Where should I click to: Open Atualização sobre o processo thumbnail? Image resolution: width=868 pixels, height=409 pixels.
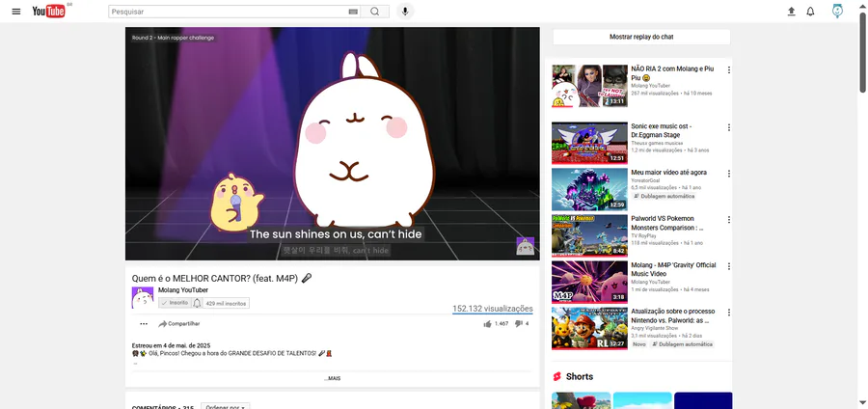tap(589, 329)
